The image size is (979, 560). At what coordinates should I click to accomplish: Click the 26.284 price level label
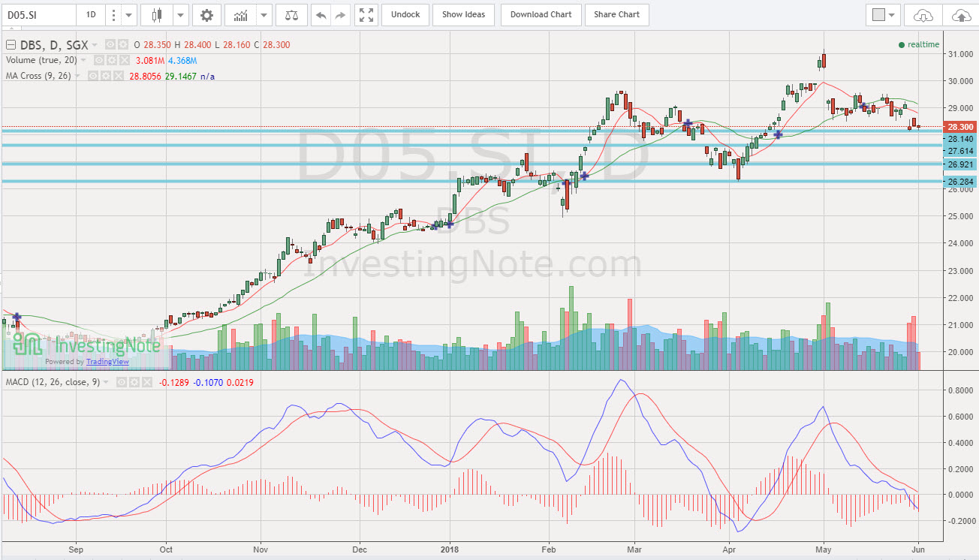tap(961, 182)
